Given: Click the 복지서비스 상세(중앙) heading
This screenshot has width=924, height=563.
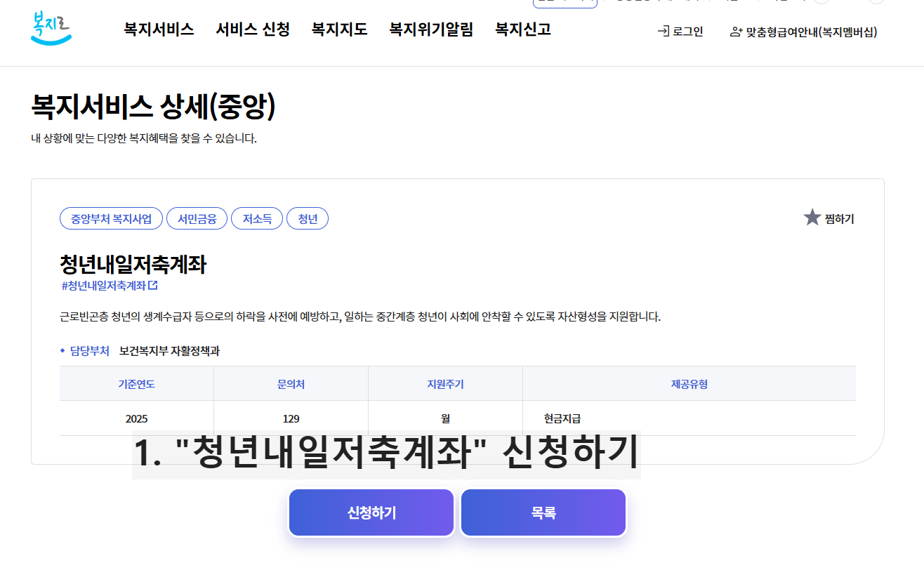Looking at the screenshot, I should (153, 107).
